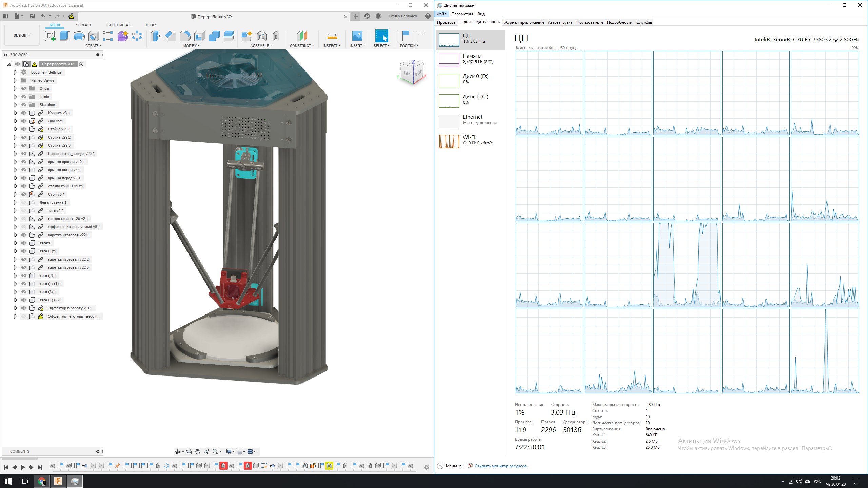Open timeline settings gear icon
The height and width of the screenshot is (488, 868).
pos(427,467)
